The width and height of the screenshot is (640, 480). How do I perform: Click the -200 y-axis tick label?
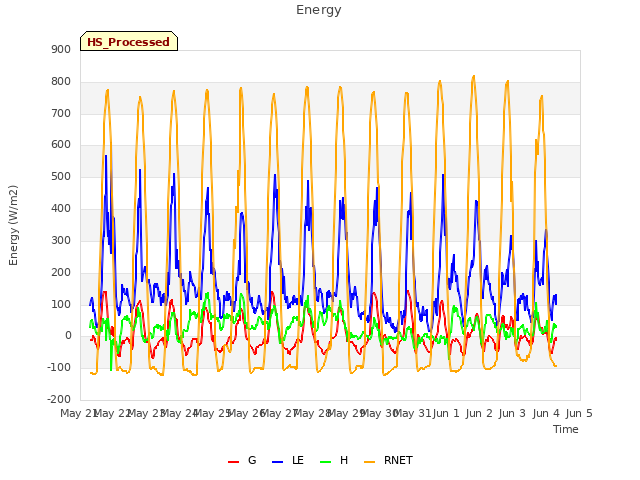(59, 399)
